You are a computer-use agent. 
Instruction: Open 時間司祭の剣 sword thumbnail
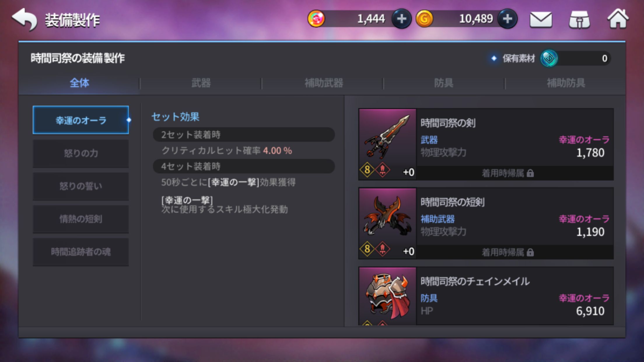pos(387,144)
